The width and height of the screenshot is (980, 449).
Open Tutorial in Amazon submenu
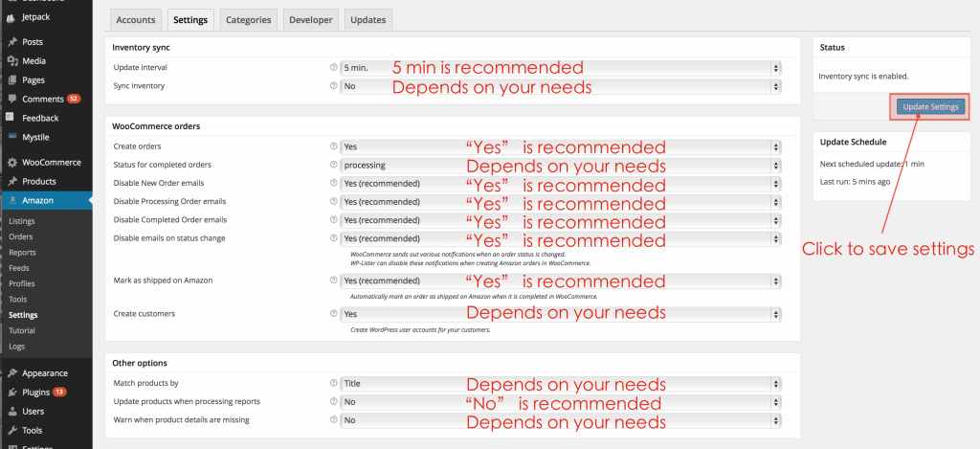[x=22, y=331]
